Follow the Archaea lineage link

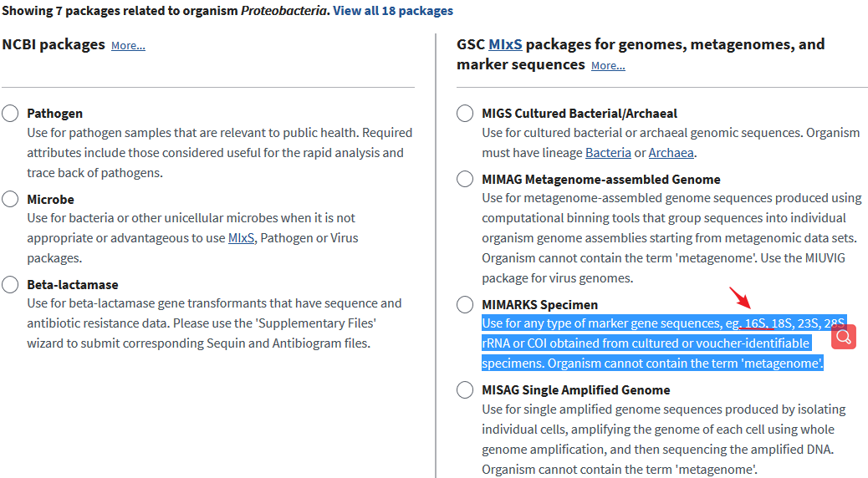point(671,153)
